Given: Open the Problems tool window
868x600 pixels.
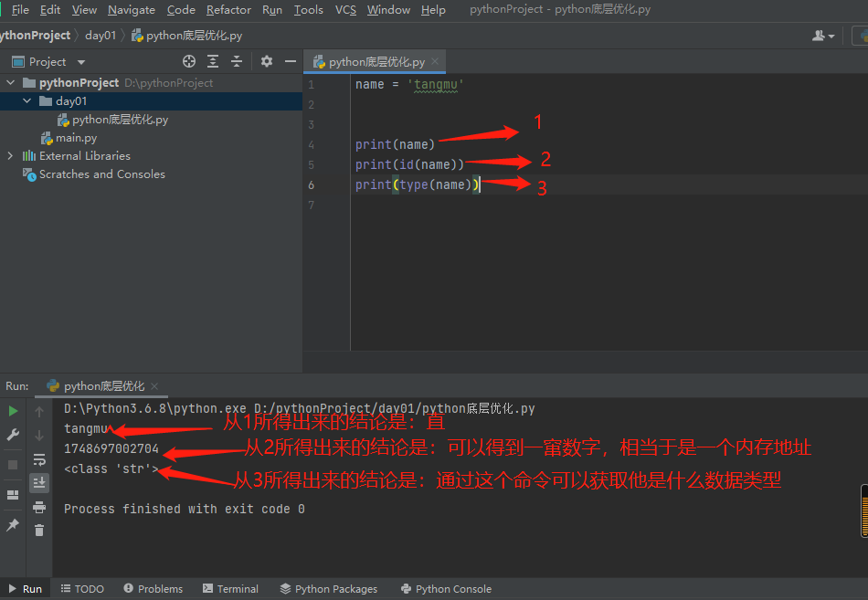Looking at the screenshot, I should (x=153, y=589).
